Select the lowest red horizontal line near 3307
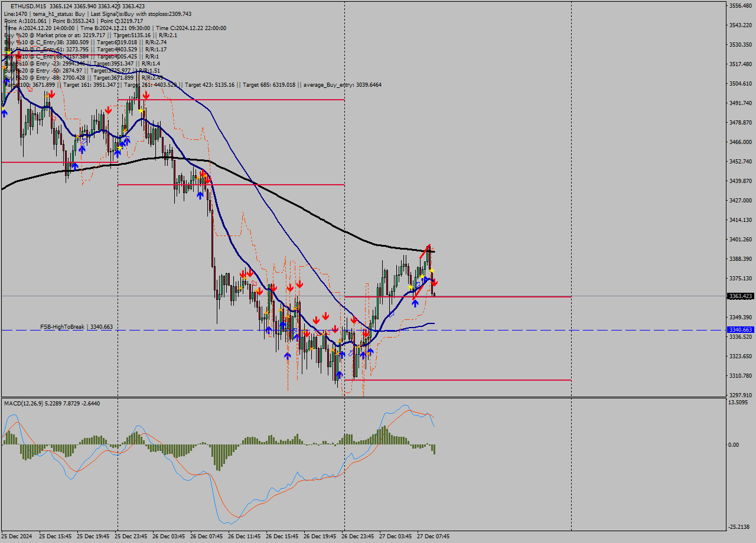 [x=458, y=380]
